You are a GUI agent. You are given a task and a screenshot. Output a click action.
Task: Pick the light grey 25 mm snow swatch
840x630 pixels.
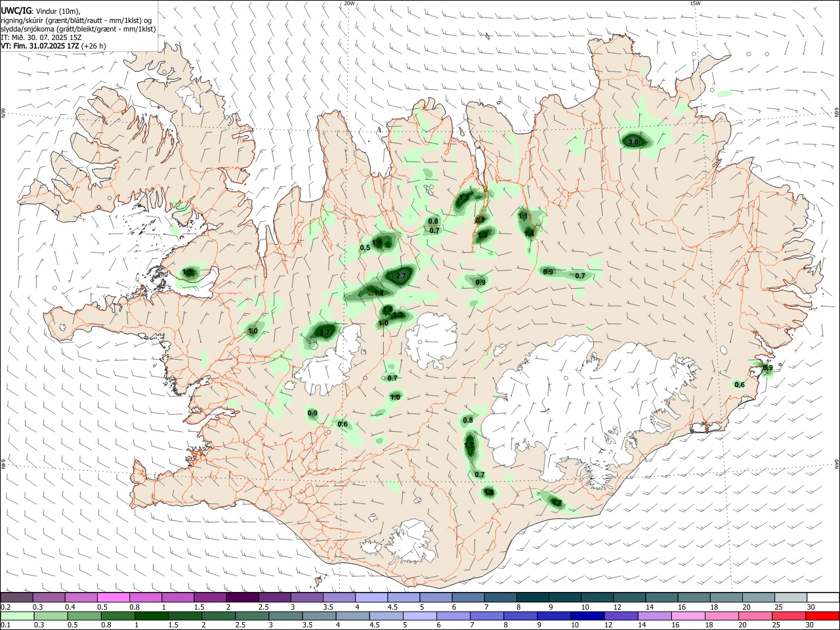coord(790,598)
